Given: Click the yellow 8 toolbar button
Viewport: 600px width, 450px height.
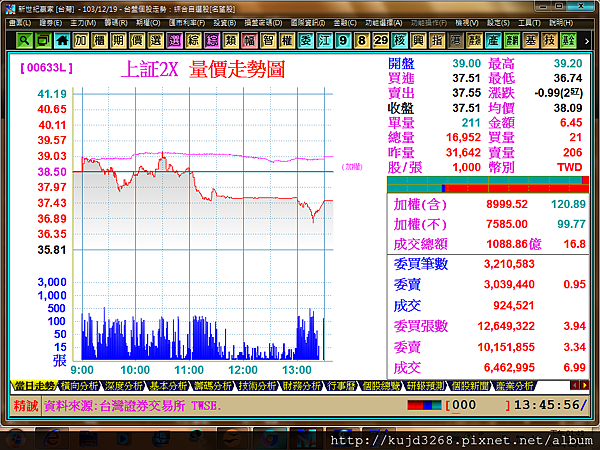Looking at the screenshot, I should 362,40.
